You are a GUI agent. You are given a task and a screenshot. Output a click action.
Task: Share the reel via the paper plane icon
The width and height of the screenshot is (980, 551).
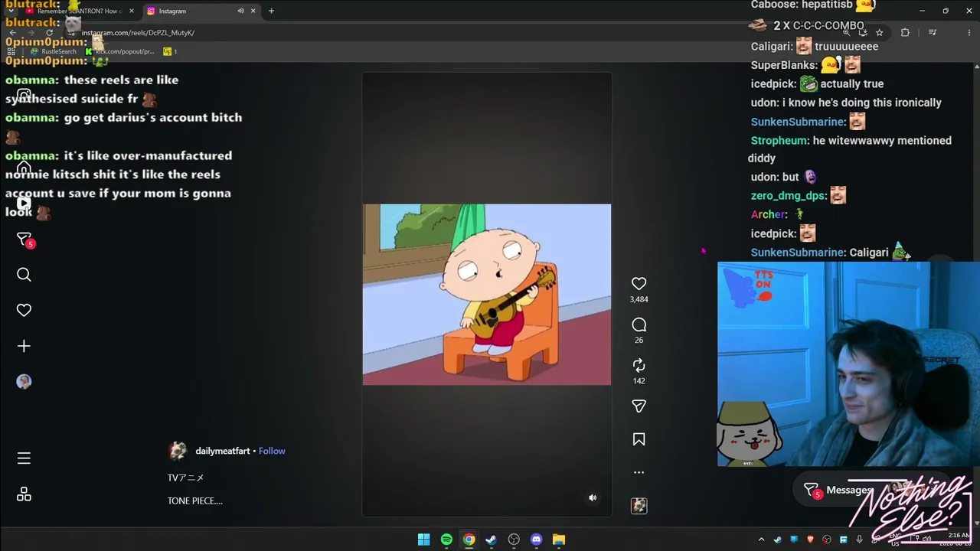coord(639,406)
